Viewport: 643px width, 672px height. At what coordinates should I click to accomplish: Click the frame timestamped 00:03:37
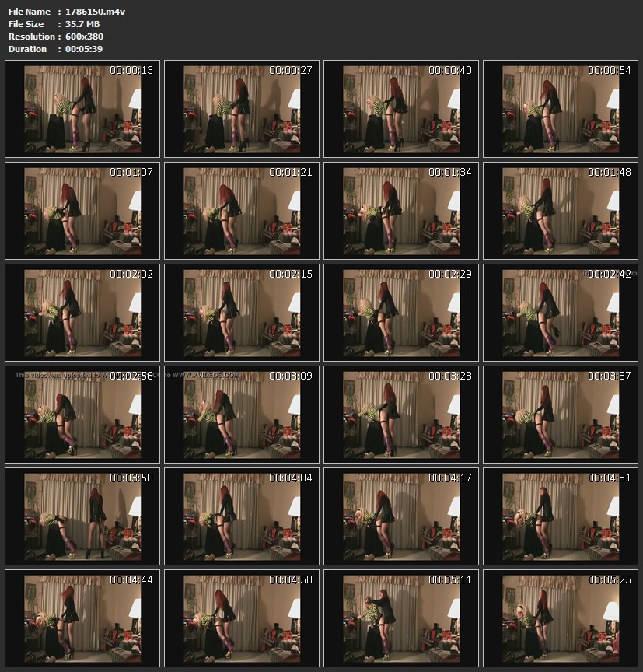(561, 414)
